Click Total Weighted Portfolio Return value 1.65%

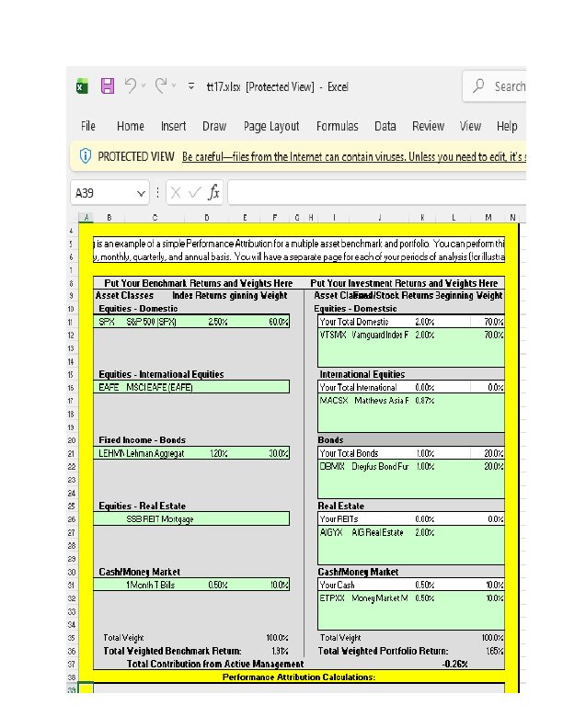click(x=495, y=651)
